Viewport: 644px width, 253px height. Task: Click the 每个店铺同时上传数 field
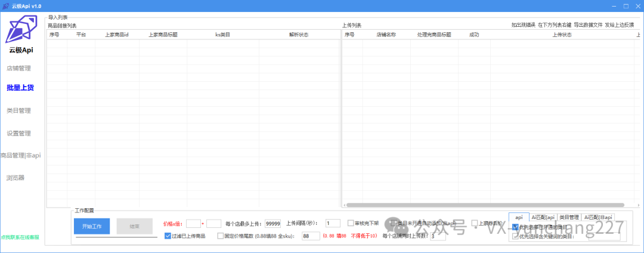(x=438, y=236)
